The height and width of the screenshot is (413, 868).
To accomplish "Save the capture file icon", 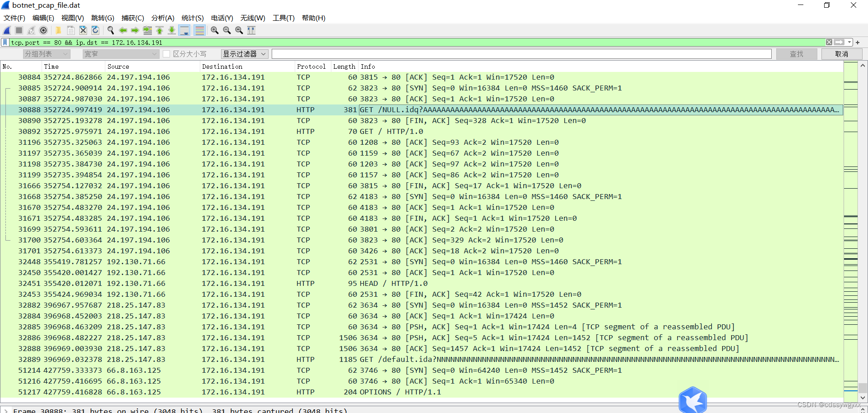I will [x=71, y=30].
